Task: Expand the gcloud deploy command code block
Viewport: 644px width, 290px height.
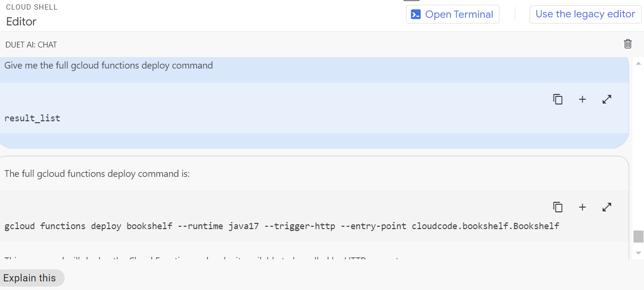Action: pyautogui.click(x=607, y=207)
